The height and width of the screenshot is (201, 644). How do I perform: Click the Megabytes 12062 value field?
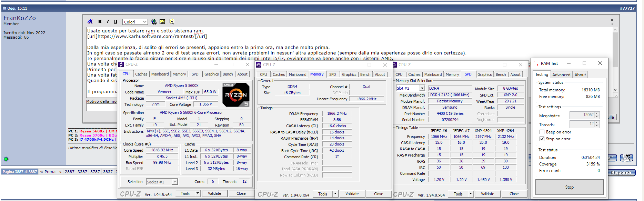[583, 115]
